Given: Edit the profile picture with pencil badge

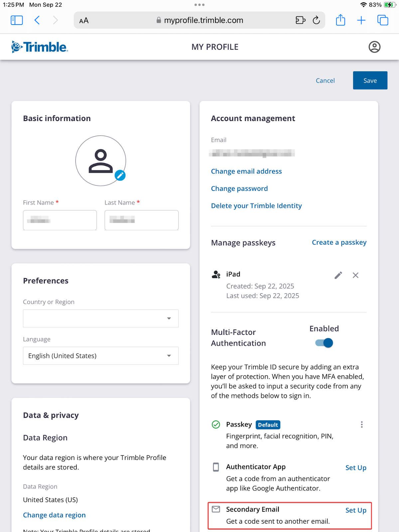Looking at the screenshot, I should tap(120, 175).
